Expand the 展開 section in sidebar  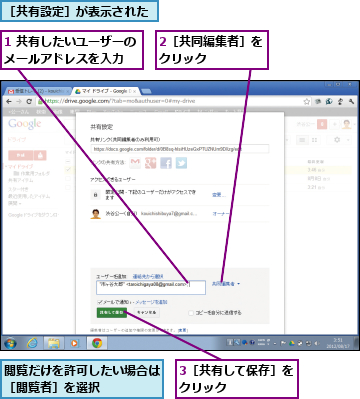(x=15, y=203)
